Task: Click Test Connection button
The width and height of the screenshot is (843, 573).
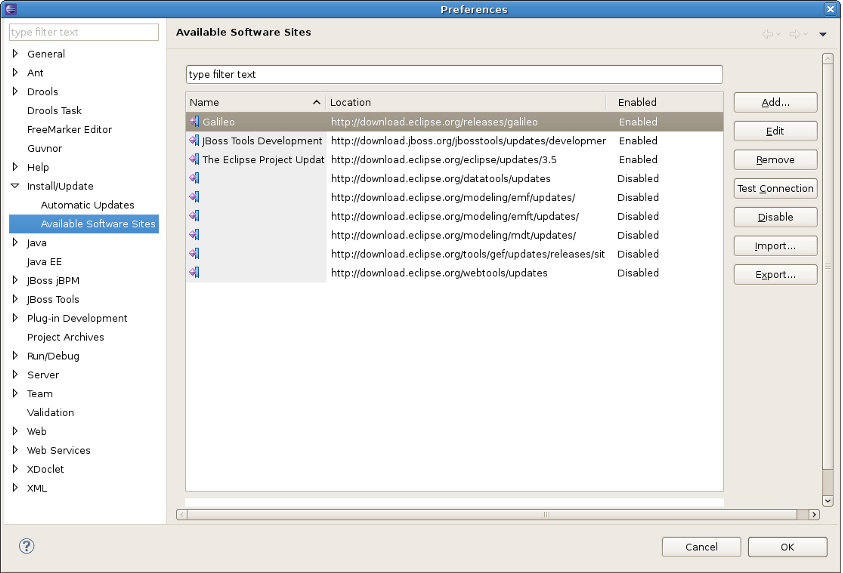Action: [x=775, y=188]
